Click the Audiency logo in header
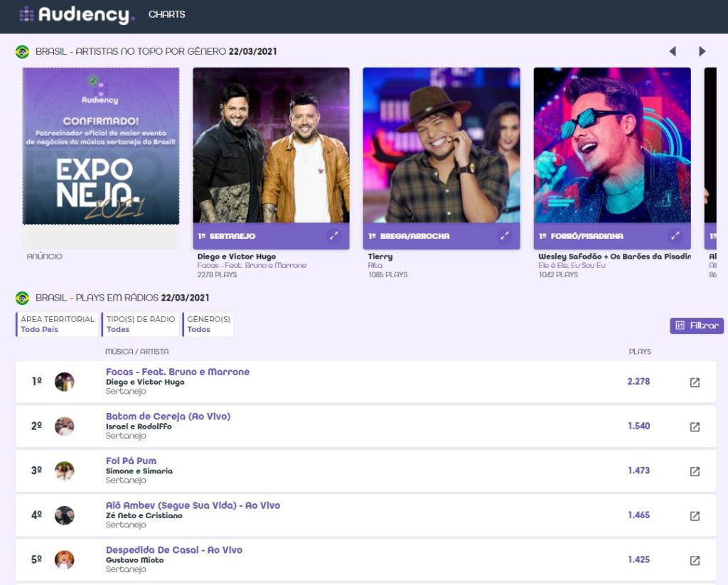728x585 pixels. pyautogui.click(x=77, y=14)
